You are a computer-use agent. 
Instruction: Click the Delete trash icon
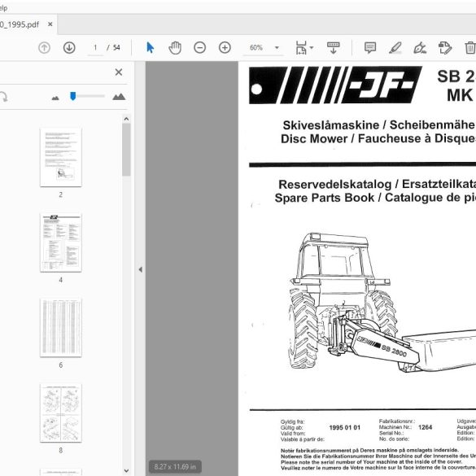tap(470, 48)
